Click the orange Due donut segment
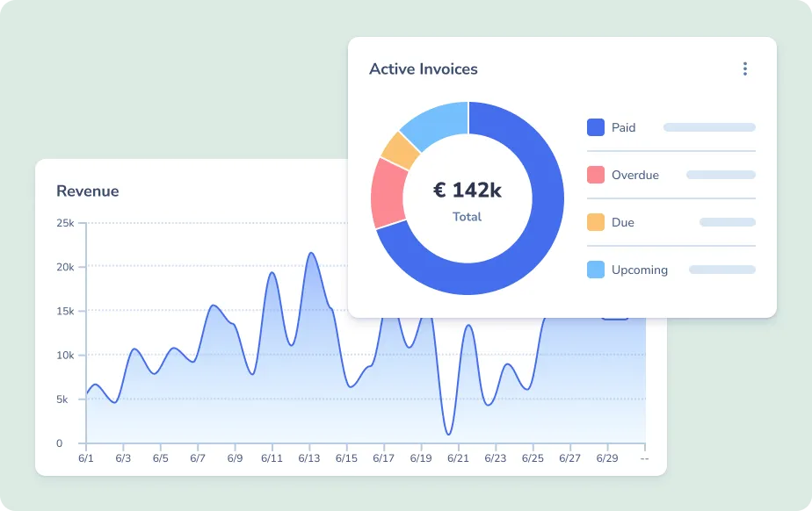812x511 pixels. [x=401, y=151]
